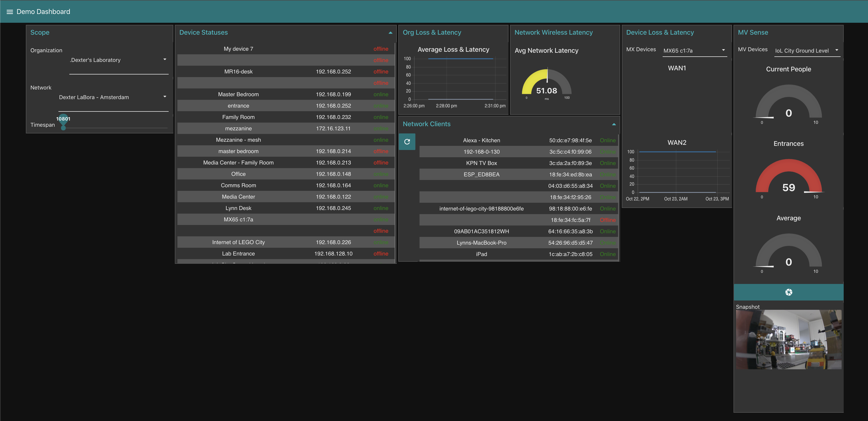Click the camera snapshot icon in MV Sense
The width and height of the screenshot is (868, 421).
pos(789,292)
